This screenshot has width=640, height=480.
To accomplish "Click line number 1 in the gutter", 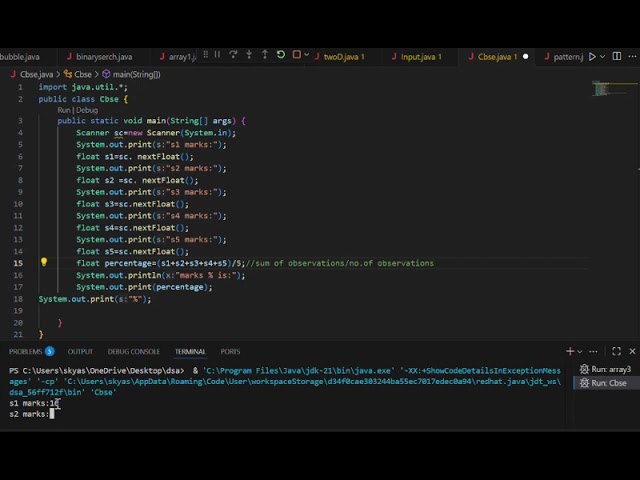I will (x=20, y=87).
